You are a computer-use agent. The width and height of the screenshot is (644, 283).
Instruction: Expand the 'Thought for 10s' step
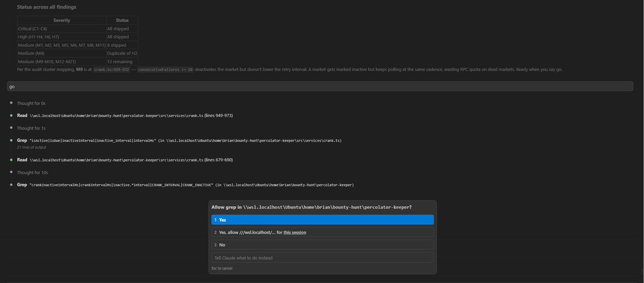[x=32, y=172]
